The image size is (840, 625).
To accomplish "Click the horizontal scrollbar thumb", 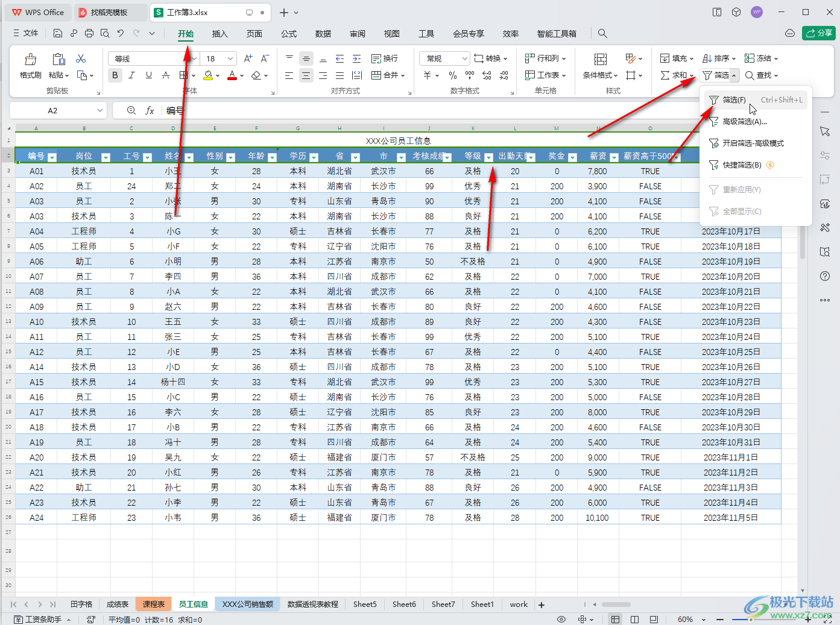I will click(x=616, y=605).
